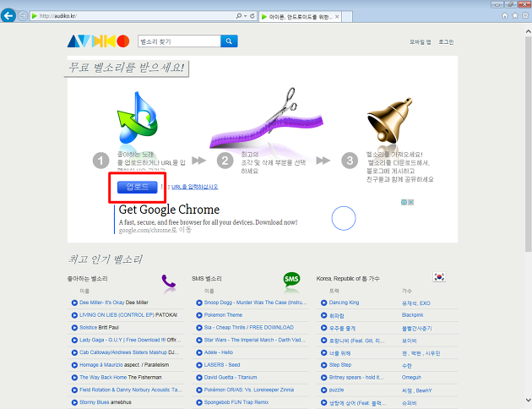
Task: Open LASERS - Seed link
Action: tap(222, 365)
